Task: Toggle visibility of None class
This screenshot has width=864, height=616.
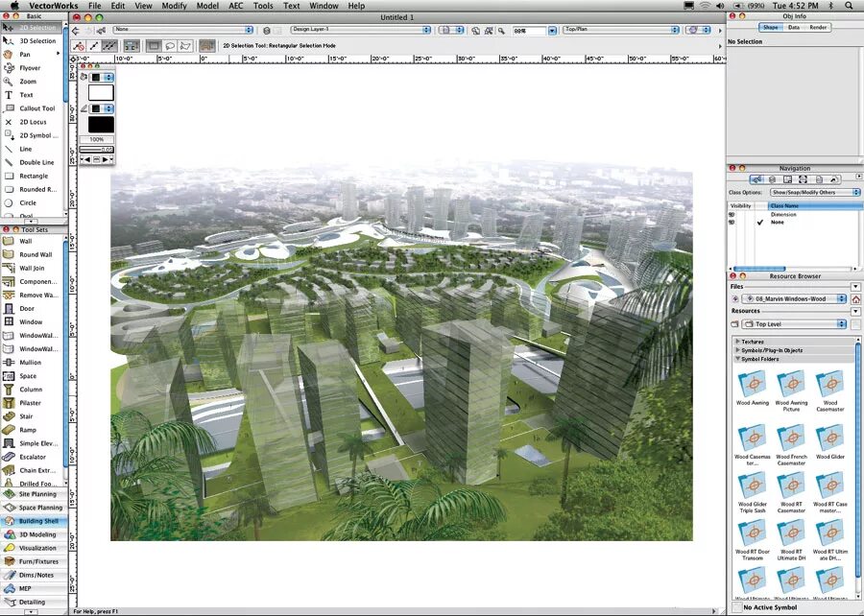Action: pos(732,223)
